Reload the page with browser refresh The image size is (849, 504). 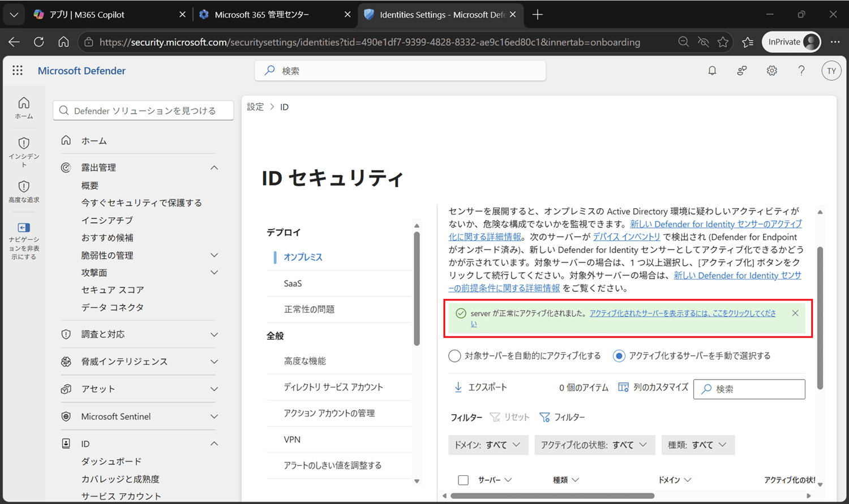click(38, 42)
